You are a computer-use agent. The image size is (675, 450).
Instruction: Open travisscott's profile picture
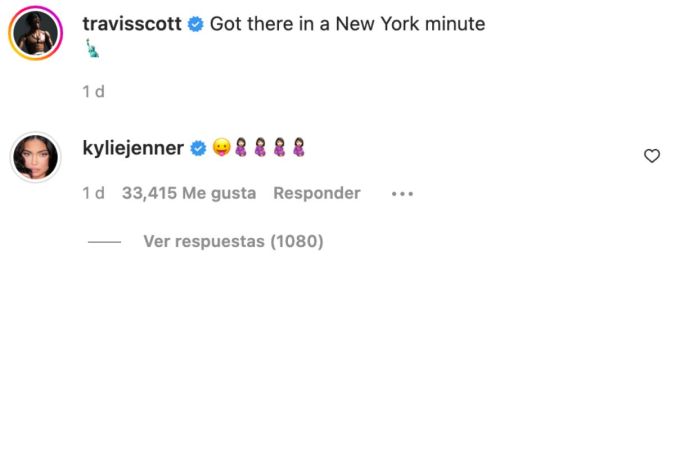(36, 36)
